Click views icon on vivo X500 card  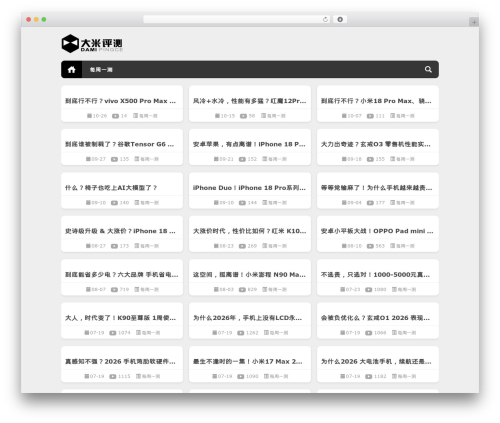click(115, 116)
